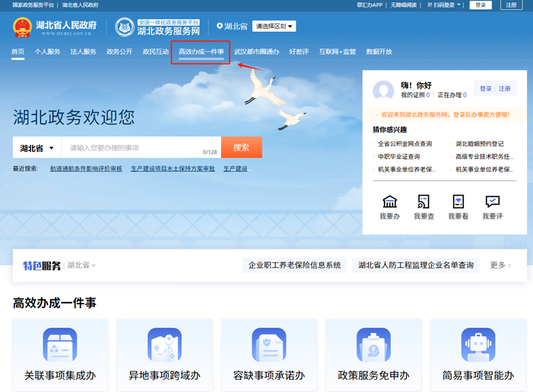Switch to the 个人服务 nav tab
The width and height of the screenshot is (533, 392).
coord(47,52)
